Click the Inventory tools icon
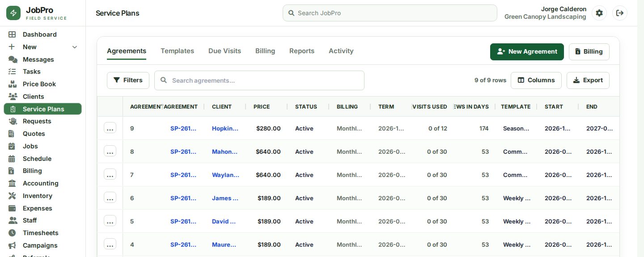 point(13,196)
